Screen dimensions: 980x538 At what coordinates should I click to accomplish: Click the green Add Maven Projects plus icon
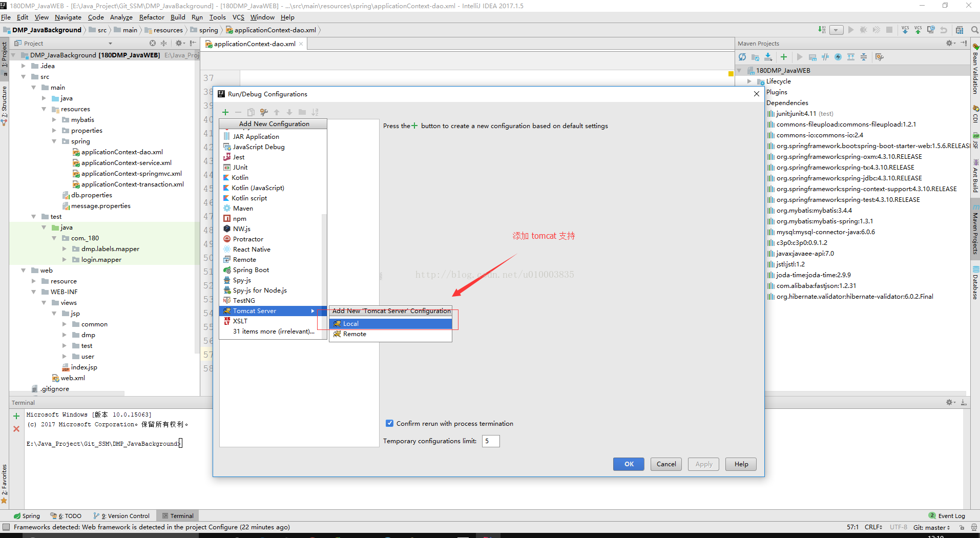784,57
